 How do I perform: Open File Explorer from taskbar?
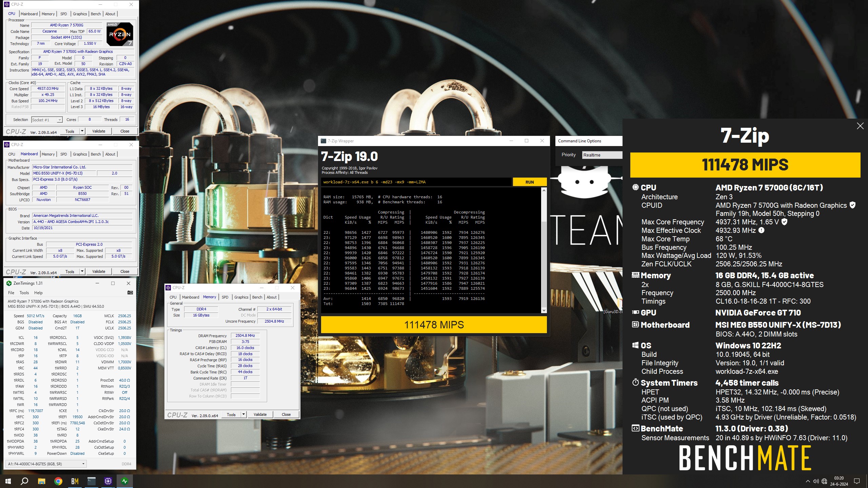click(41, 481)
